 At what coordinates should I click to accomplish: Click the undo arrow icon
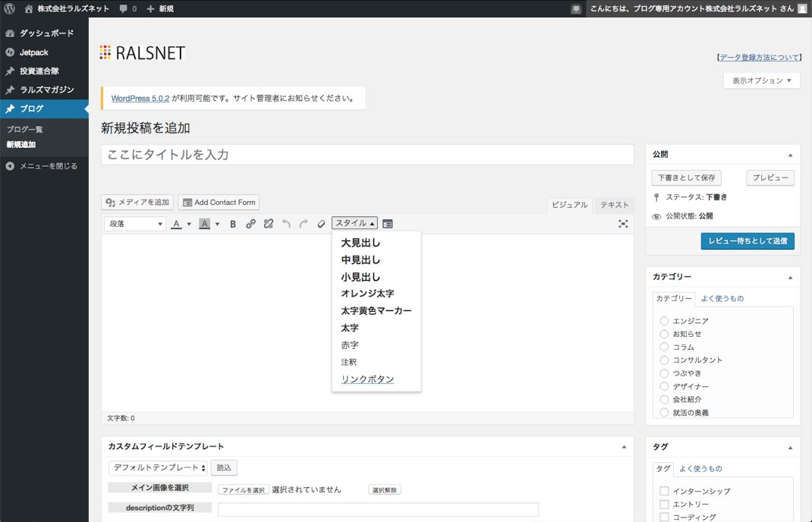286,224
